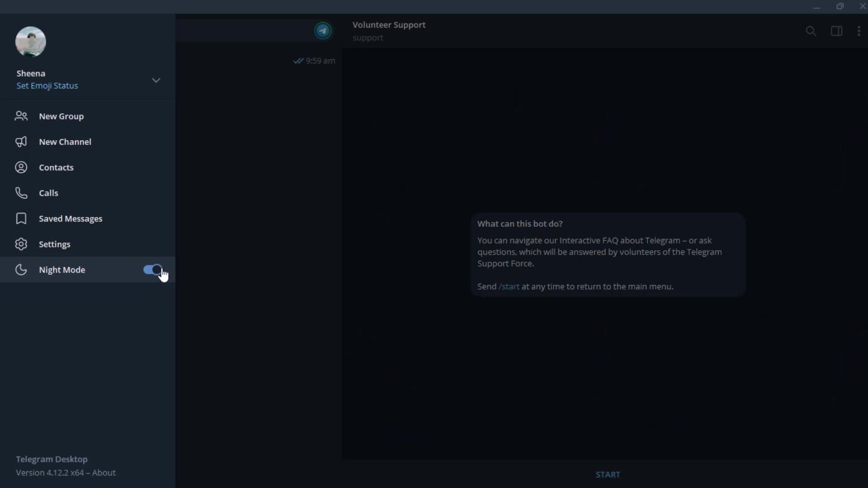This screenshot has height=488, width=868.
Task: Click the double-check read receipt icon
Action: tap(298, 61)
